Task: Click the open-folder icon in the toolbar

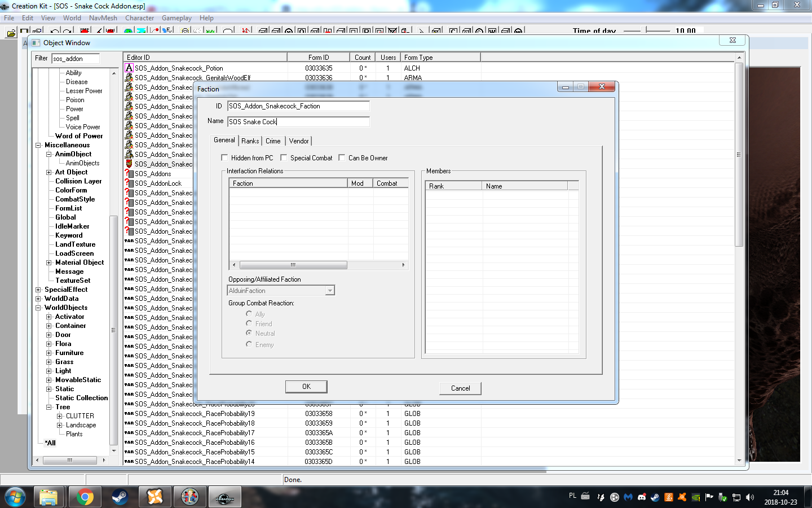Action: [x=11, y=33]
